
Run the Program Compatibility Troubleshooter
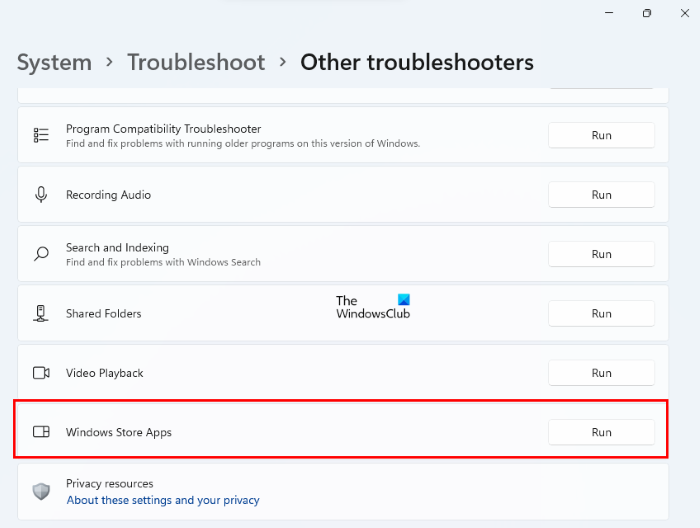click(x=601, y=135)
